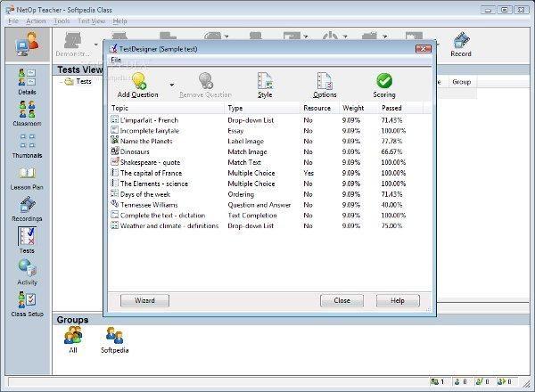Click the Dinosaurs match image row icon
535x392 pixels.
(115, 151)
